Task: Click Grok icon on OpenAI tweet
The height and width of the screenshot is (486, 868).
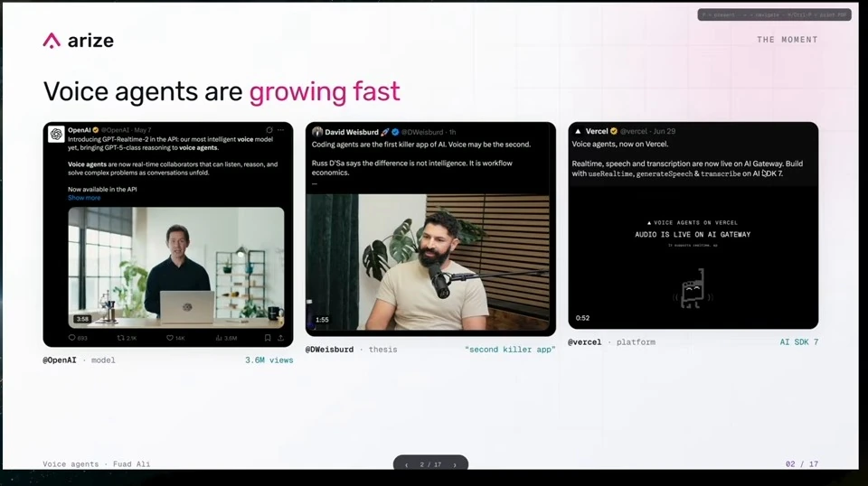Action: tap(269, 130)
